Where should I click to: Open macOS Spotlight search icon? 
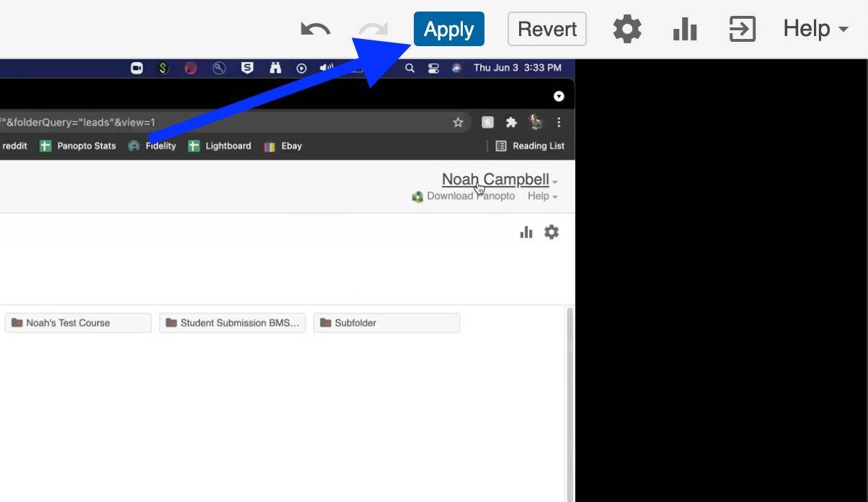[409, 68]
